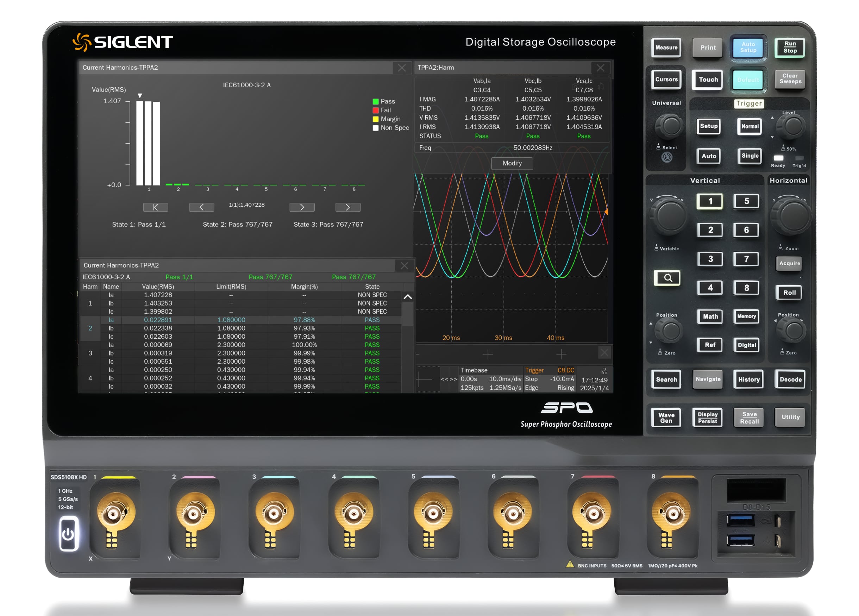The width and height of the screenshot is (859, 616).
Task: Click the universal Select button icon
Action: [666, 157]
